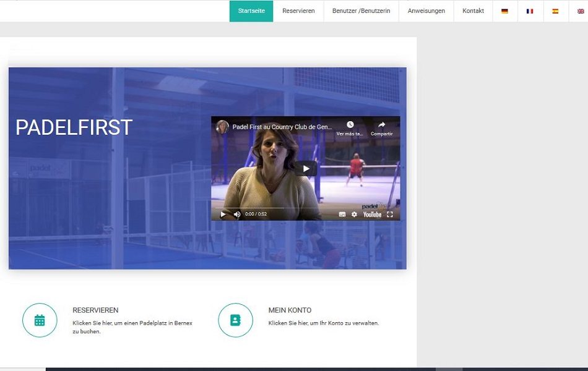Open video on YouTube logo
This screenshot has height=371, width=588.
(372, 215)
